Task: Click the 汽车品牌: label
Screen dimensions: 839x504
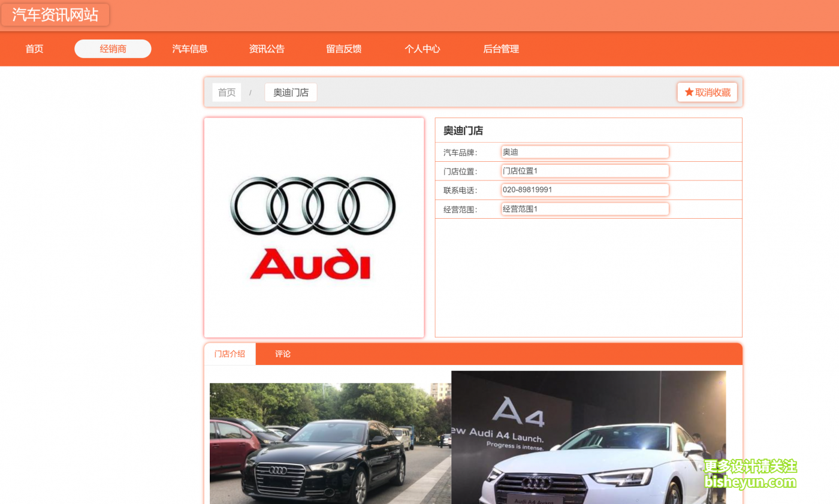Action: [460, 152]
